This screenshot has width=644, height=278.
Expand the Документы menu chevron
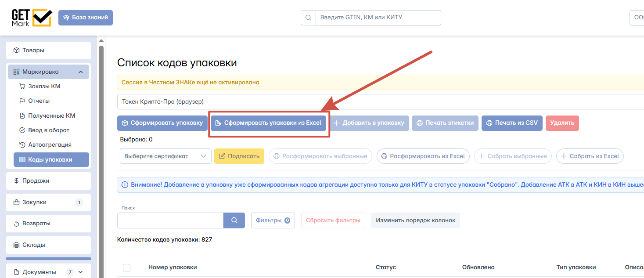click(x=80, y=272)
